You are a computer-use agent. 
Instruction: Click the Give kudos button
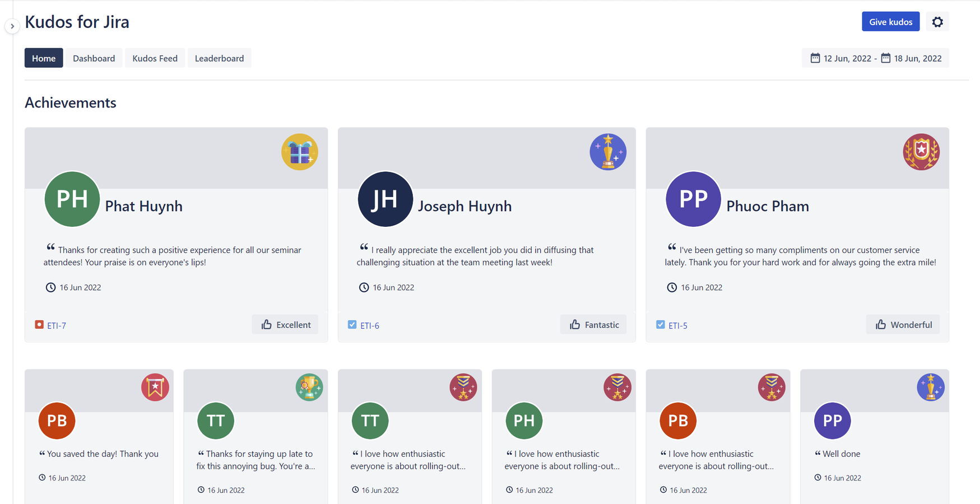coord(890,22)
